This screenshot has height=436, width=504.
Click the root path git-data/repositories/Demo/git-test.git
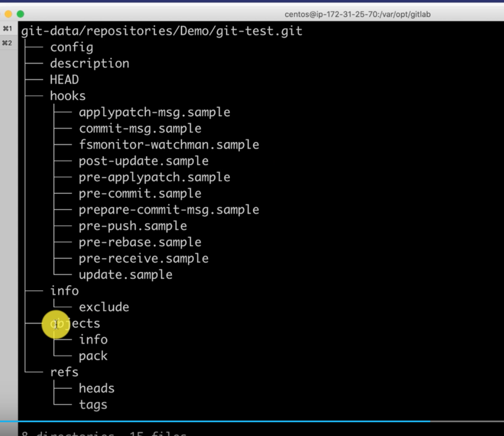[x=162, y=31]
